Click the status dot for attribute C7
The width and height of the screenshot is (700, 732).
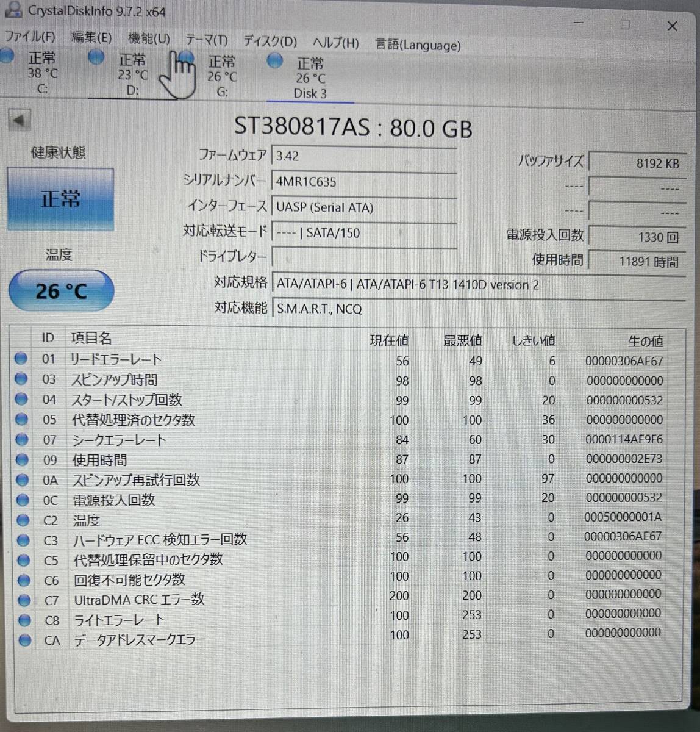point(24,600)
